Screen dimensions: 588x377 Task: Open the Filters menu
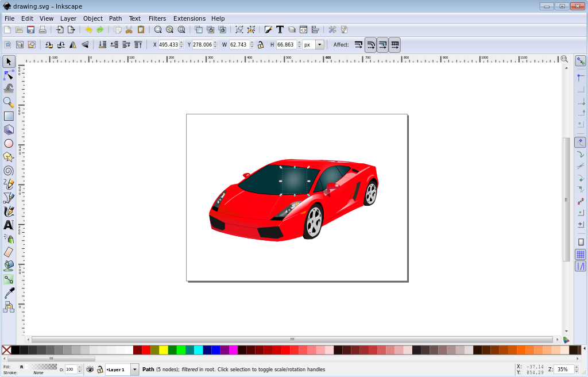coord(157,18)
